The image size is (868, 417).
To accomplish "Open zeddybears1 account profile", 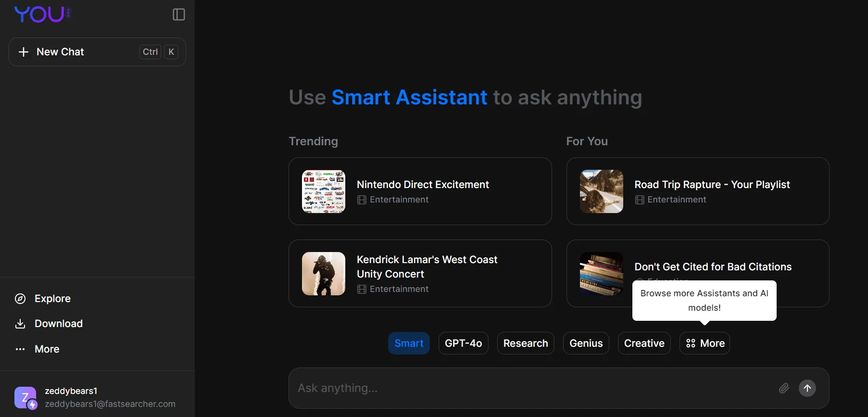I will tap(97, 397).
